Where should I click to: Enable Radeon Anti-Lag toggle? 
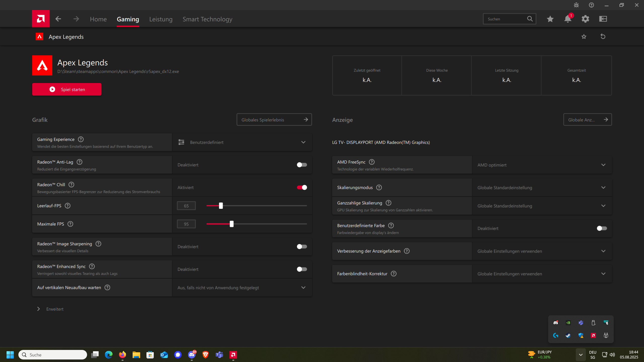click(x=302, y=165)
